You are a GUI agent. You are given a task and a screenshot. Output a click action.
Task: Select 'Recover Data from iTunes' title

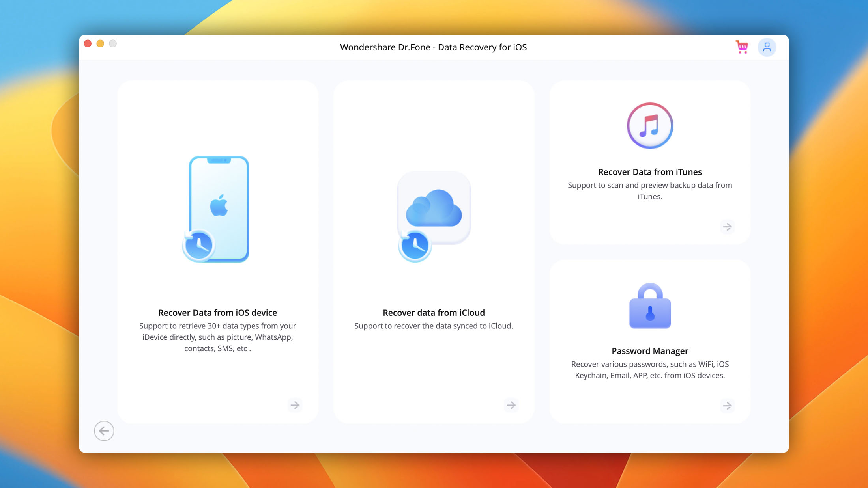tap(650, 172)
